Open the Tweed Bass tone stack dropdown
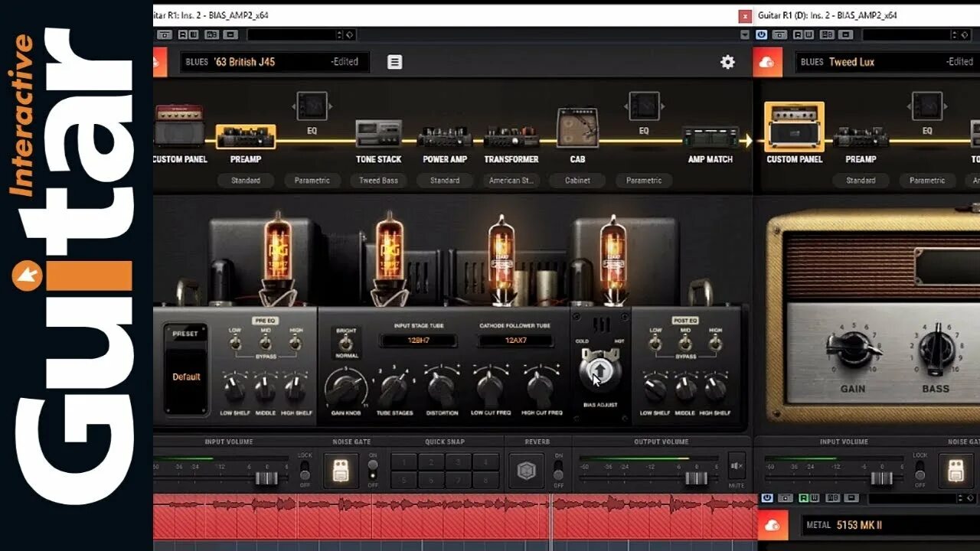This screenshot has height=551, width=980. [x=378, y=181]
